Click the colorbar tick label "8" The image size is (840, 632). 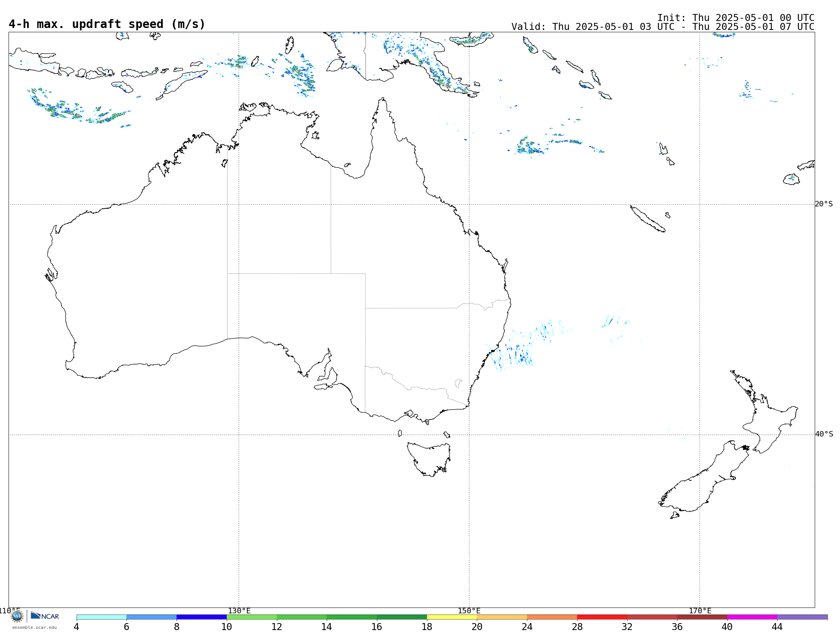point(177,627)
